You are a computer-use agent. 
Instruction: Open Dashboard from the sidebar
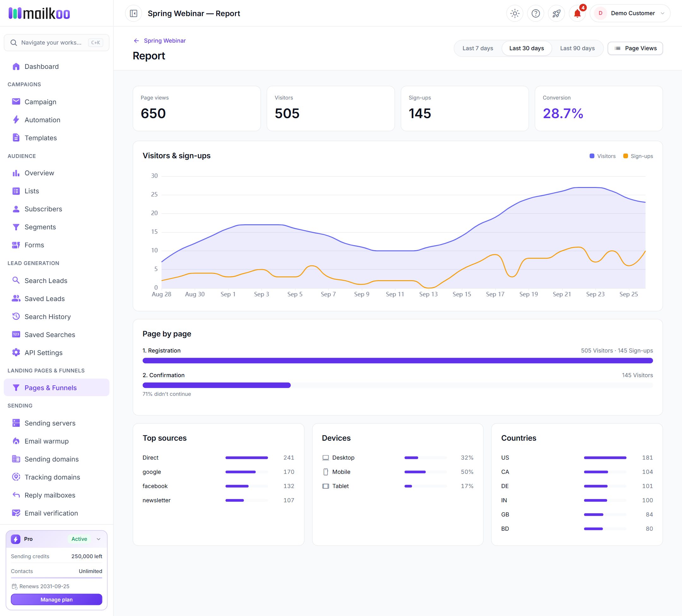point(57,66)
